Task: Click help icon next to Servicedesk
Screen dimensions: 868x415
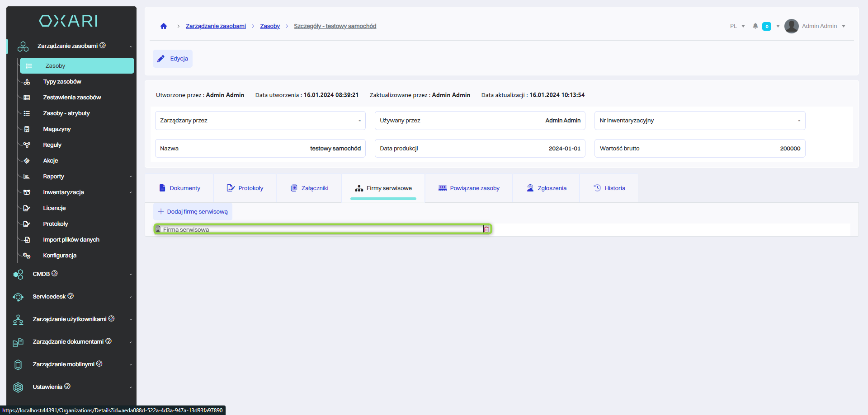Action: point(71,296)
